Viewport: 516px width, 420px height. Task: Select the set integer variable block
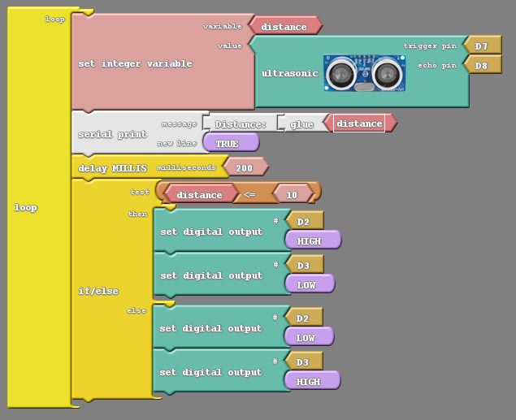[x=135, y=63]
